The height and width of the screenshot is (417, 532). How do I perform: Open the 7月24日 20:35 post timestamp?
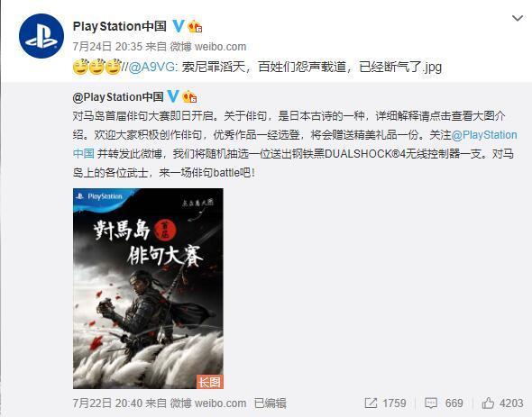pos(107,47)
